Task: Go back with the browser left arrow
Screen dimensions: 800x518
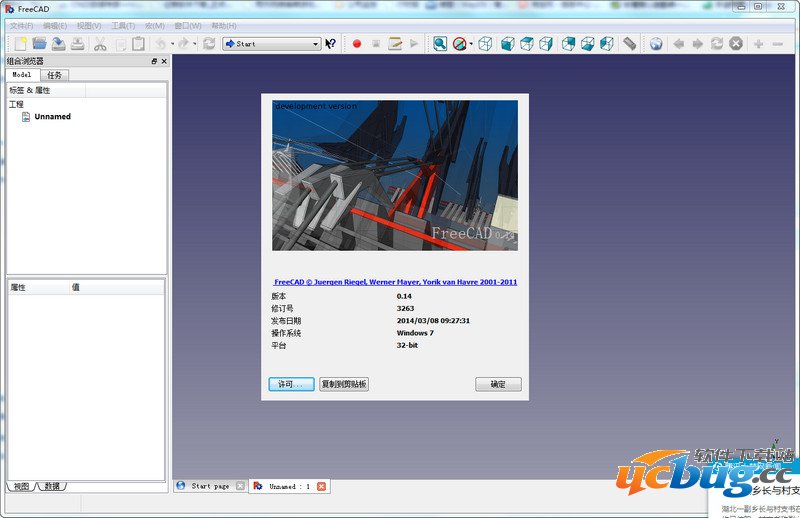Action: [x=679, y=44]
